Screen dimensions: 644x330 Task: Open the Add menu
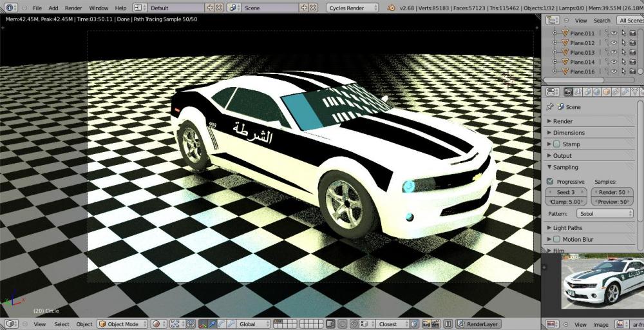pyautogui.click(x=53, y=8)
